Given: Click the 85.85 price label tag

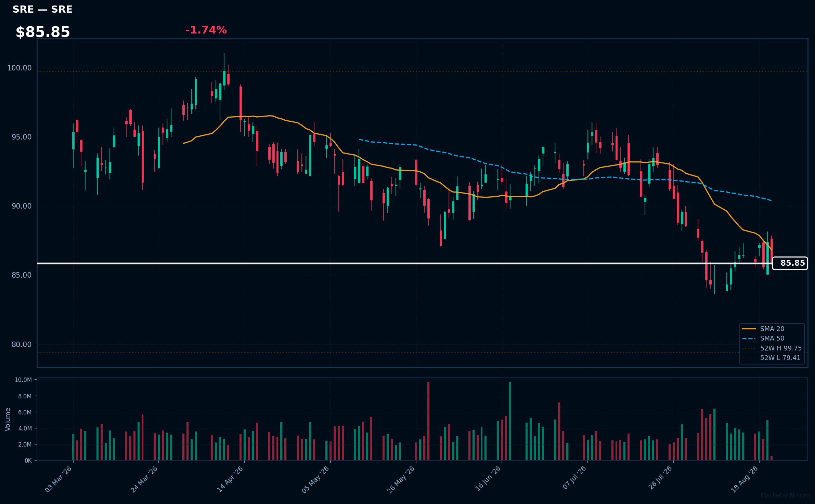Looking at the screenshot, I should click(x=790, y=263).
